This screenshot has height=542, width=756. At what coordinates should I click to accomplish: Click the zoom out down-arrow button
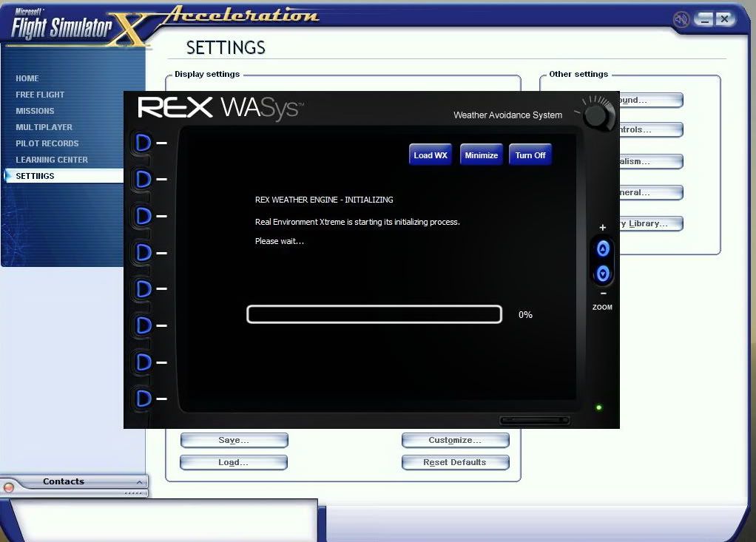[x=603, y=274]
